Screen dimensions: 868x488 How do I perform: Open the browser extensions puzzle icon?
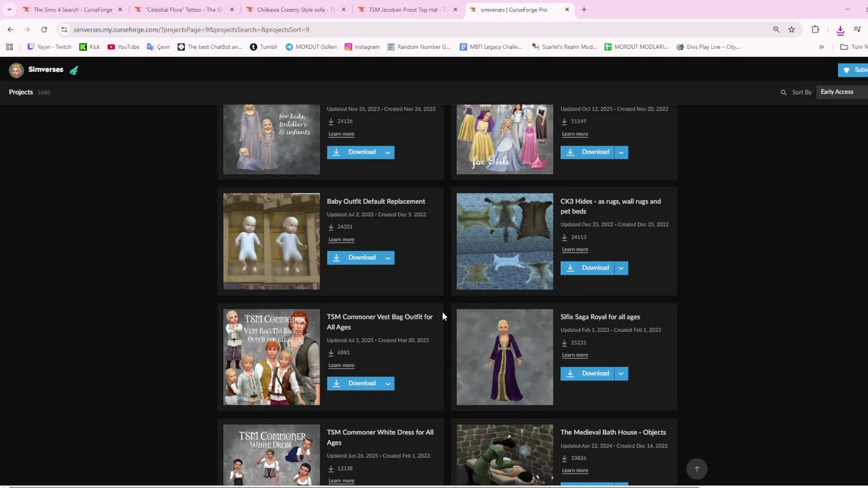pos(815,29)
